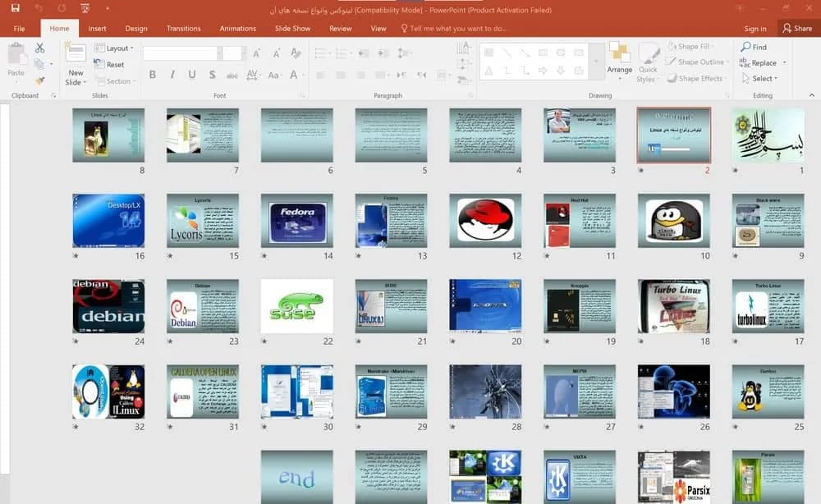Select slide 14 Fedora thumbnail
Image resolution: width=821 pixels, height=504 pixels.
click(x=297, y=220)
